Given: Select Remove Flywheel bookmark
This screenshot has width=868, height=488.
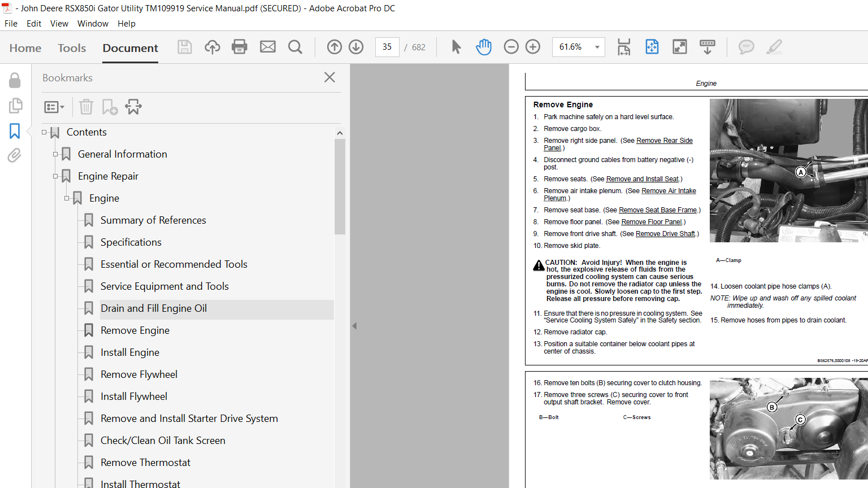Looking at the screenshot, I should coord(139,374).
